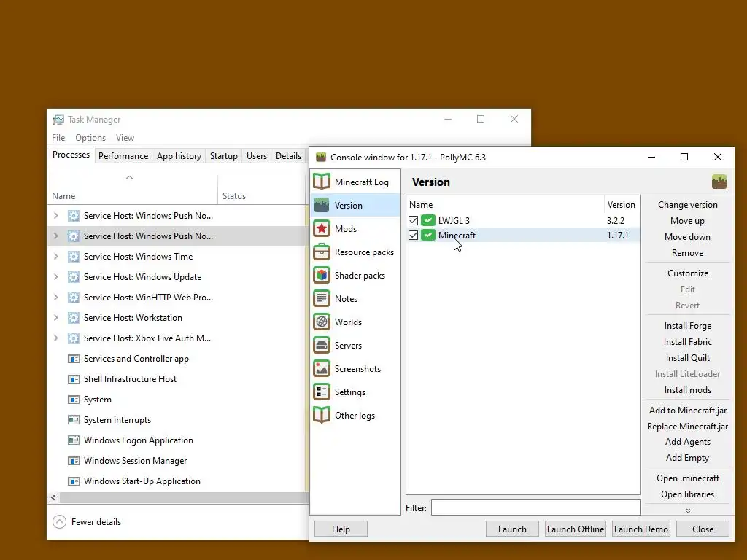Image resolution: width=747 pixels, height=560 pixels.
Task: Click Windows Session Manager icon
Action: [74, 461]
